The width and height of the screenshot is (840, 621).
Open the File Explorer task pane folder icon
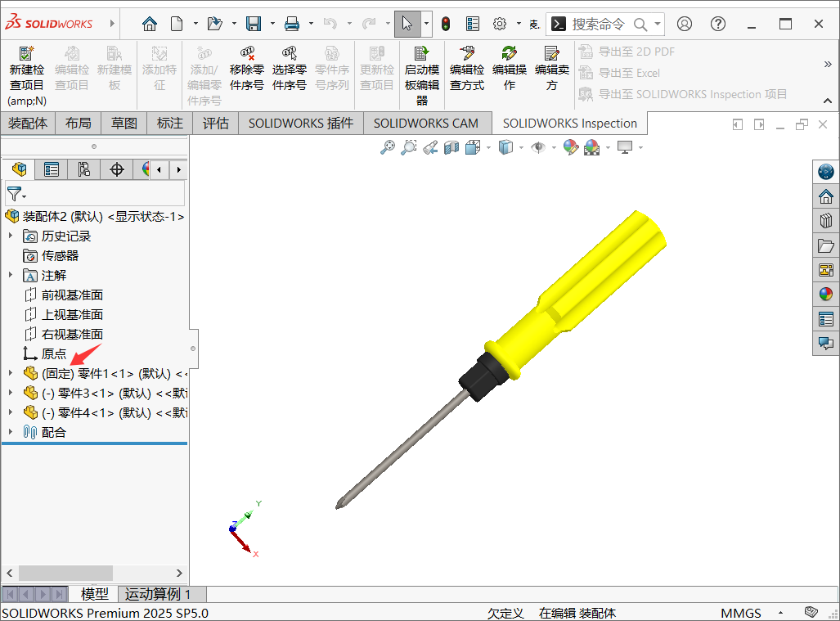coord(825,245)
